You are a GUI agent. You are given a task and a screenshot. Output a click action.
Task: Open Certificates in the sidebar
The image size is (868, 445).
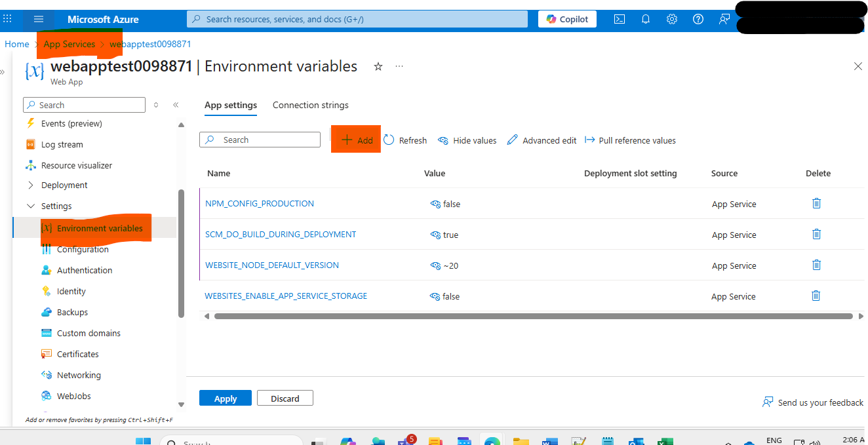tap(78, 354)
